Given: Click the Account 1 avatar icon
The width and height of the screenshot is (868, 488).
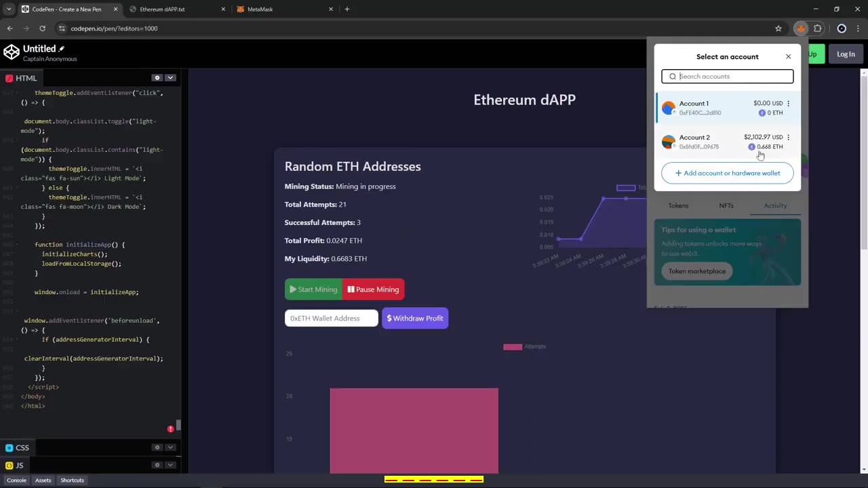Looking at the screenshot, I should pyautogui.click(x=669, y=108).
